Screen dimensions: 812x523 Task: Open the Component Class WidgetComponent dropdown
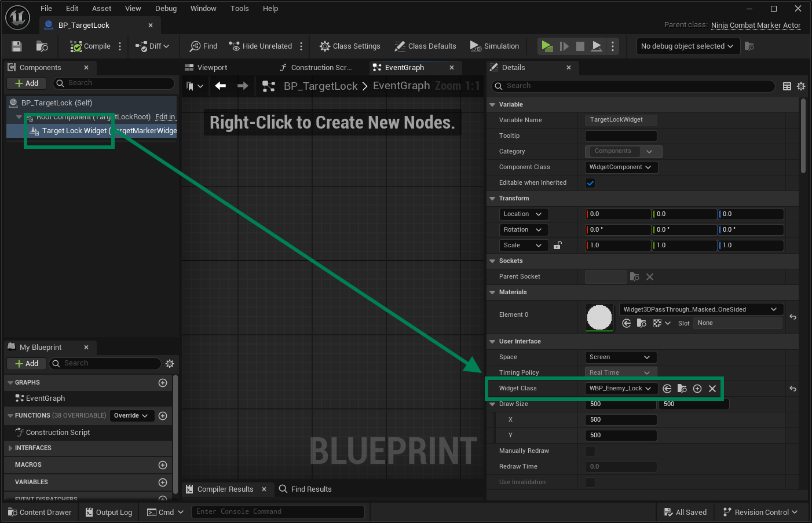coord(621,167)
